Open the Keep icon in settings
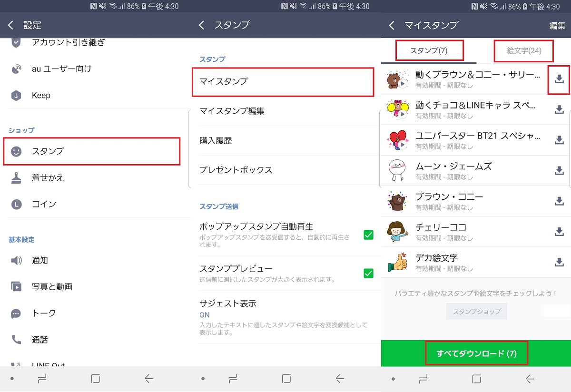The width and height of the screenshot is (571, 392). pyautogui.click(x=16, y=96)
